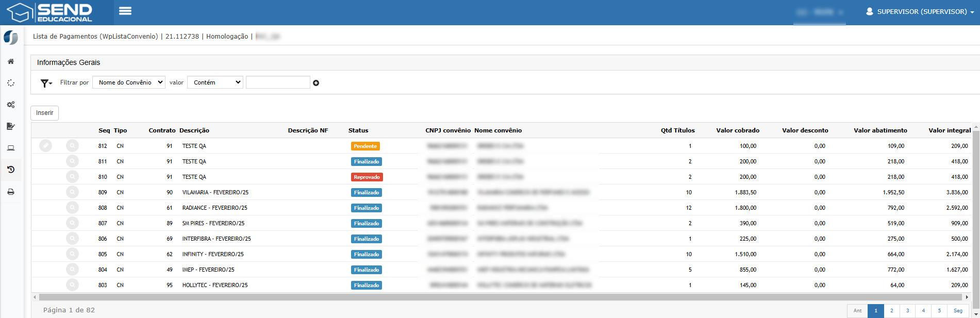Viewport: 980px width, 318px height.
Task: Click the plus icon to add filter
Action: (316, 83)
